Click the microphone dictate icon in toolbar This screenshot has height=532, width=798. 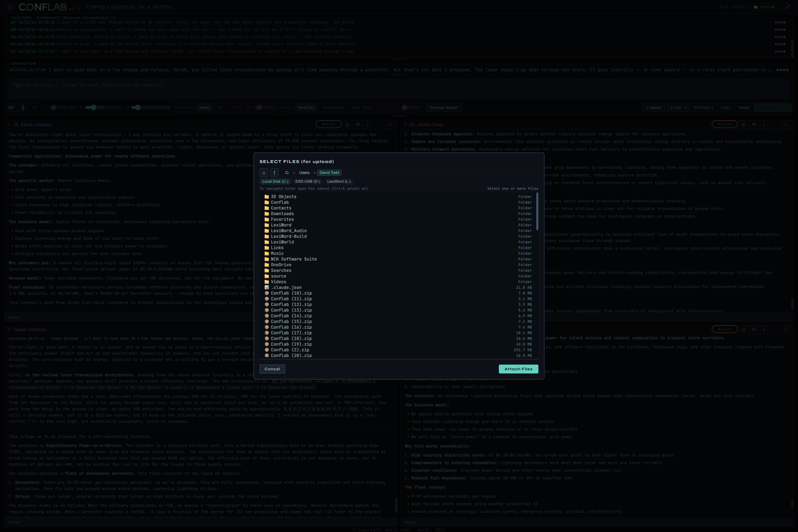point(23,107)
